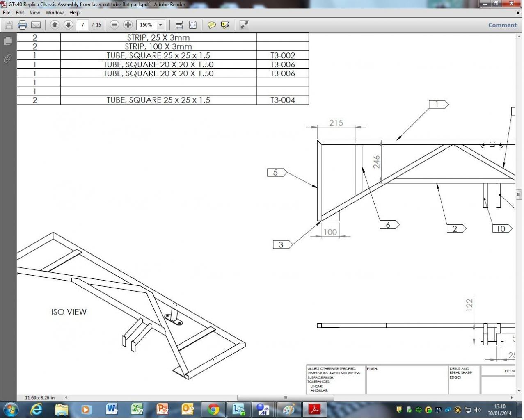Click the T3-004 part number cell
Image resolution: width=524 pixels, height=420 pixels.
click(x=283, y=100)
